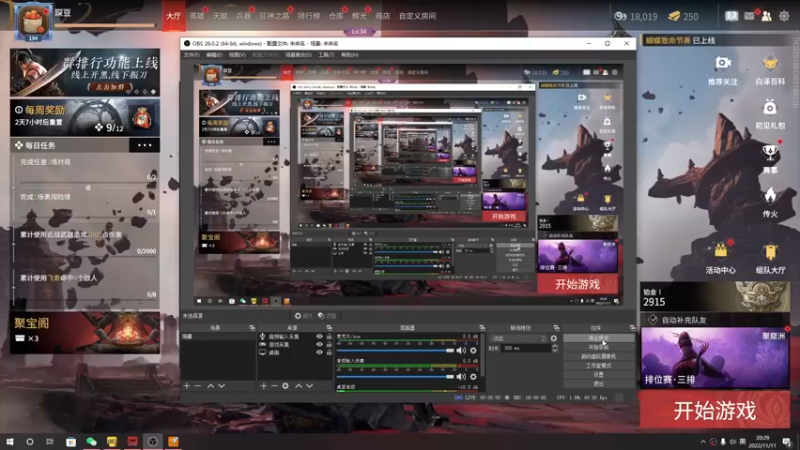The image size is (800, 450).
Task: Open settings gear for 音频输入采集 mixer channel
Action: (473, 377)
